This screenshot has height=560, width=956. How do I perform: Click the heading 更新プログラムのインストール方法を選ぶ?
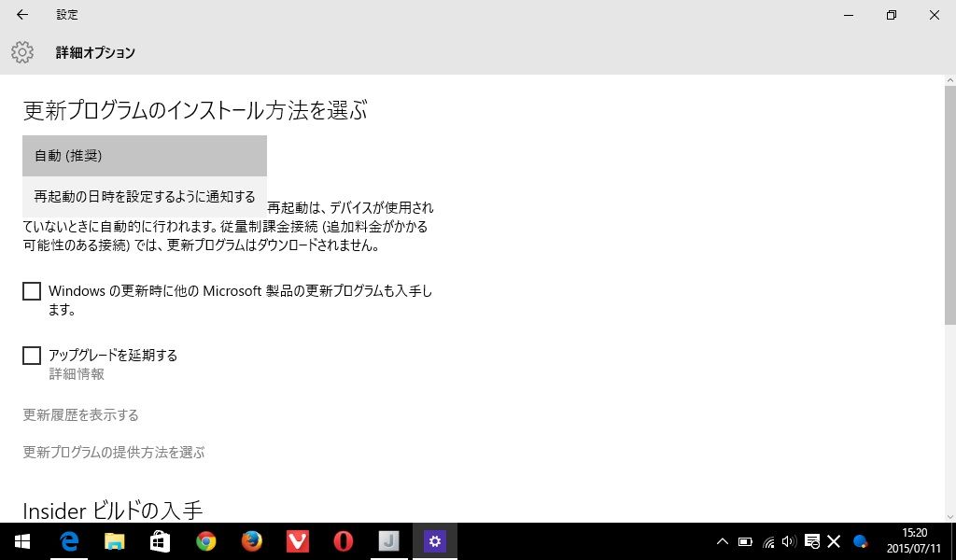point(195,110)
